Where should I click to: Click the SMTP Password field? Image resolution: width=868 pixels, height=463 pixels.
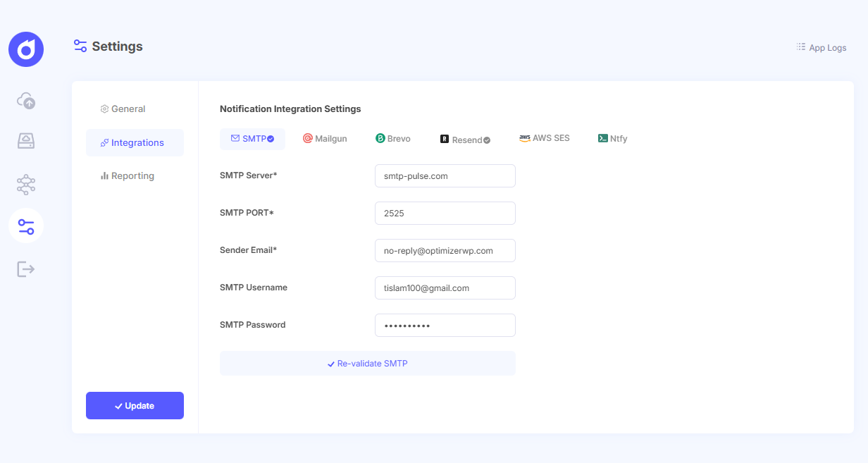click(445, 325)
